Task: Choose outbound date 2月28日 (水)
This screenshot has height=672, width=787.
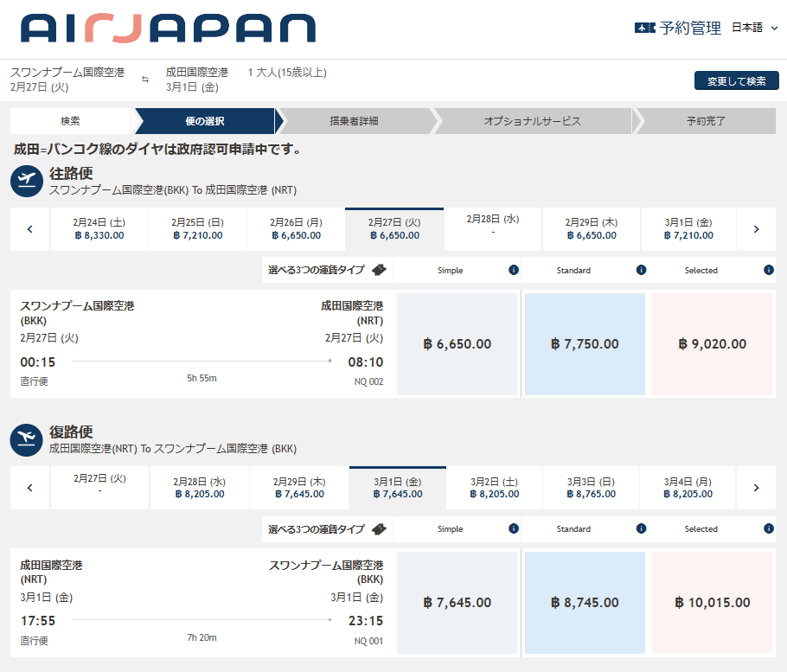Action: tap(493, 229)
